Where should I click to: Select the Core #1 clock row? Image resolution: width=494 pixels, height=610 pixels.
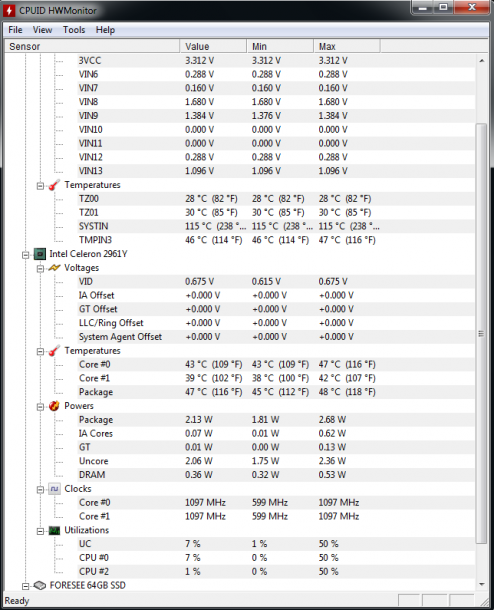tap(276, 517)
